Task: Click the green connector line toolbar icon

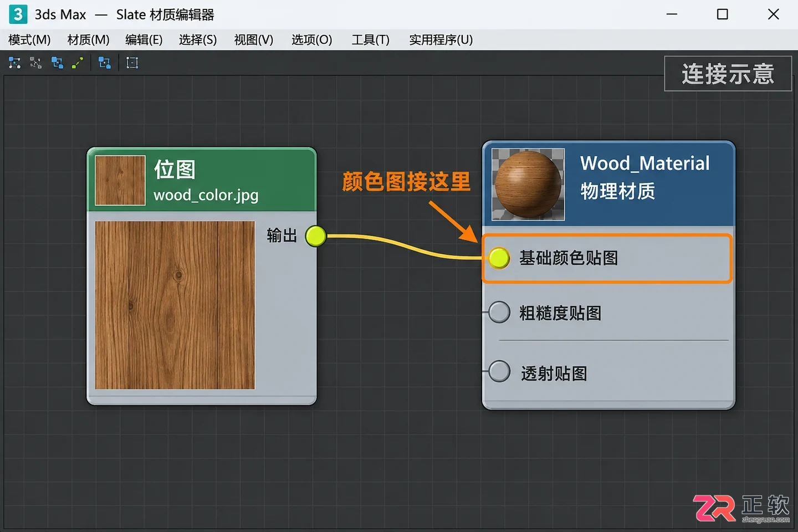Action: click(78, 63)
